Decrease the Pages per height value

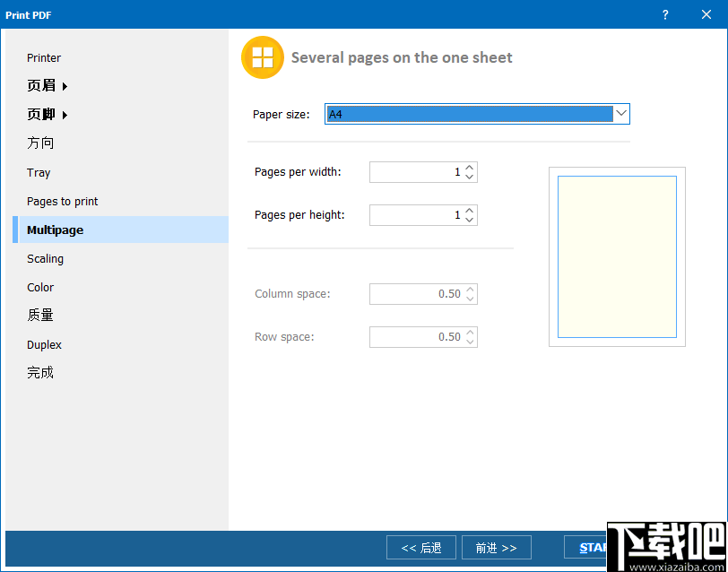pyautogui.click(x=469, y=219)
